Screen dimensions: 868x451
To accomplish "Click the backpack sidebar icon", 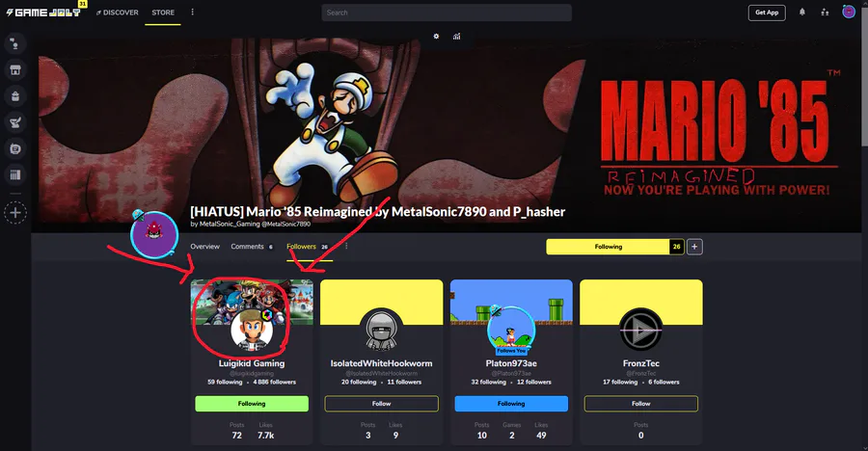I will tap(15, 95).
